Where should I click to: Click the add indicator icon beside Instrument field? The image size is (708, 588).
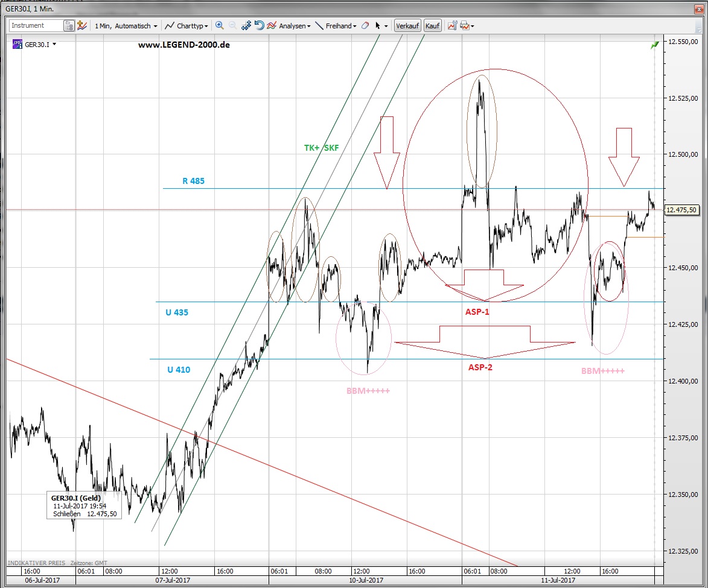click(x=82, y=26)
